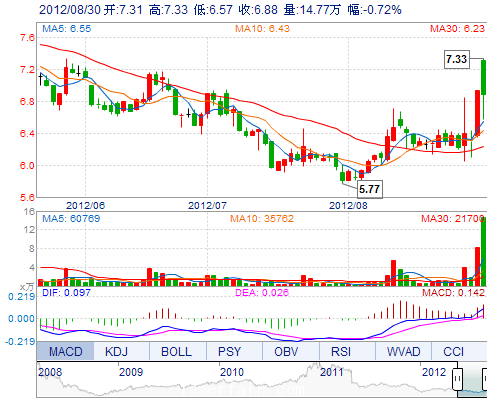
Task: Click the right range slider handle
Action: pyautogui.click(x=484, y=379)
